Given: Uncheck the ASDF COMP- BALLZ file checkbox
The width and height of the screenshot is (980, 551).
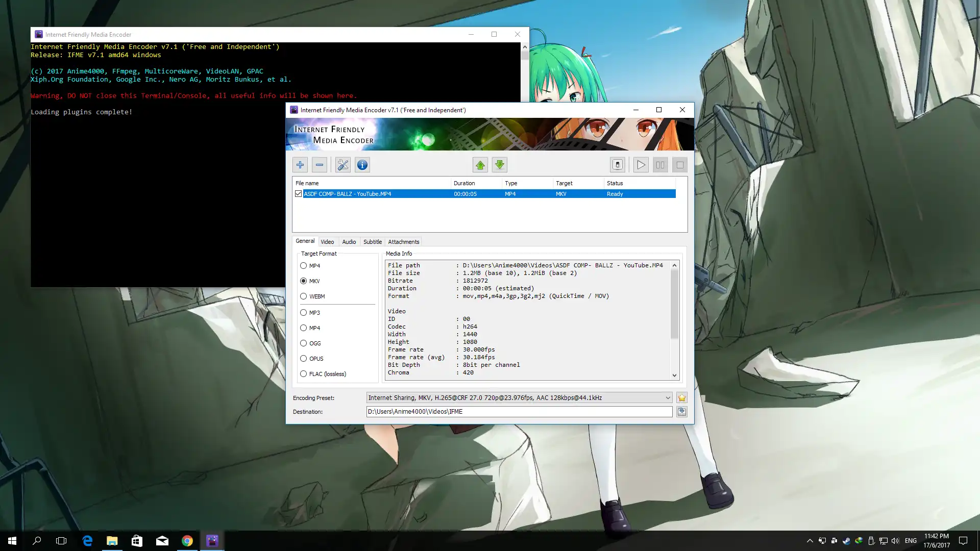Looking at the screenshot, I should [299, 194].
